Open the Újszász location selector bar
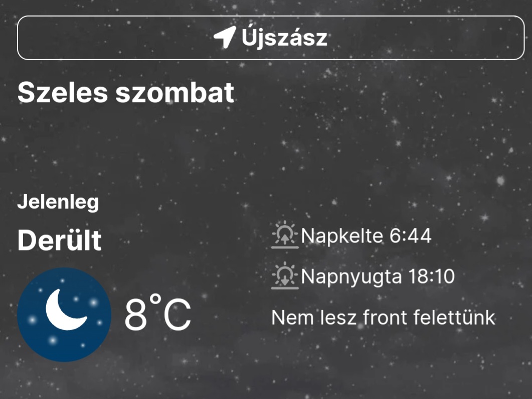 click(x=271, y=38)
